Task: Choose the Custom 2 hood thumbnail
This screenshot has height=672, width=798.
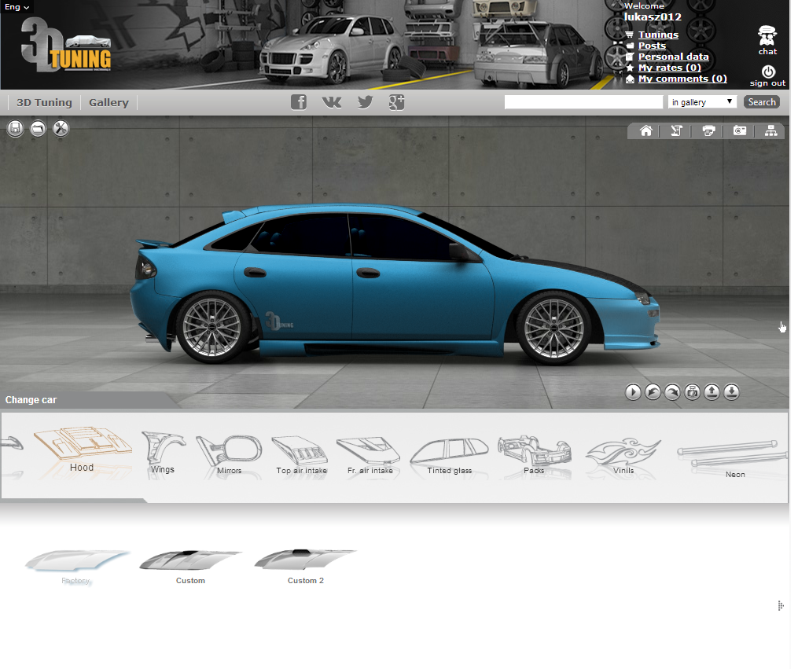Action: 305,563
